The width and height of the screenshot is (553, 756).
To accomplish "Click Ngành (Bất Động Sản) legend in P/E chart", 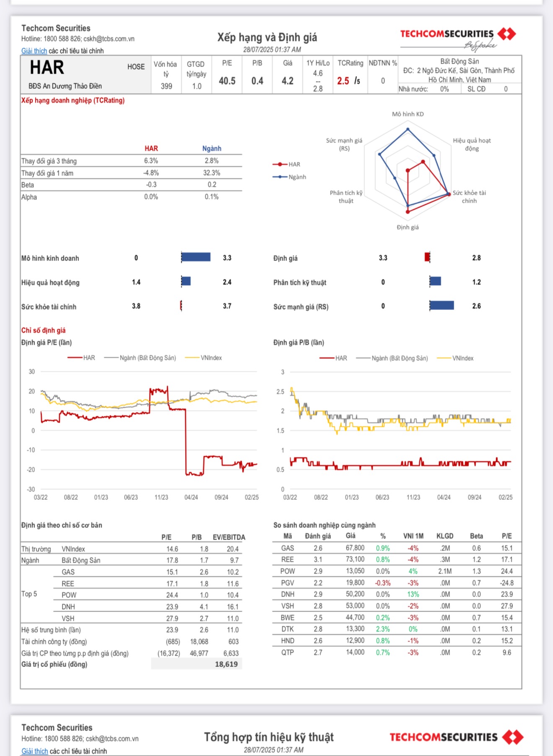I will 140,358.
